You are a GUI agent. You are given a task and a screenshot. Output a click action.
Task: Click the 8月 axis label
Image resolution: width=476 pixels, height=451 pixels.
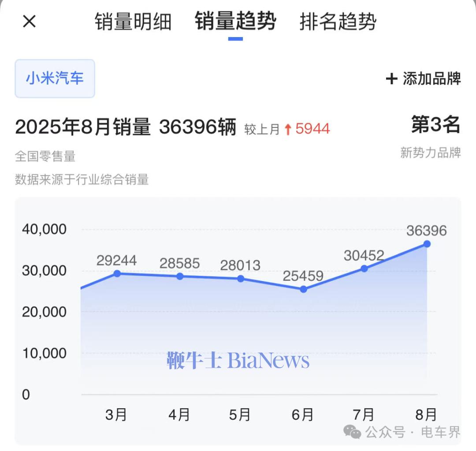point(426,414)
